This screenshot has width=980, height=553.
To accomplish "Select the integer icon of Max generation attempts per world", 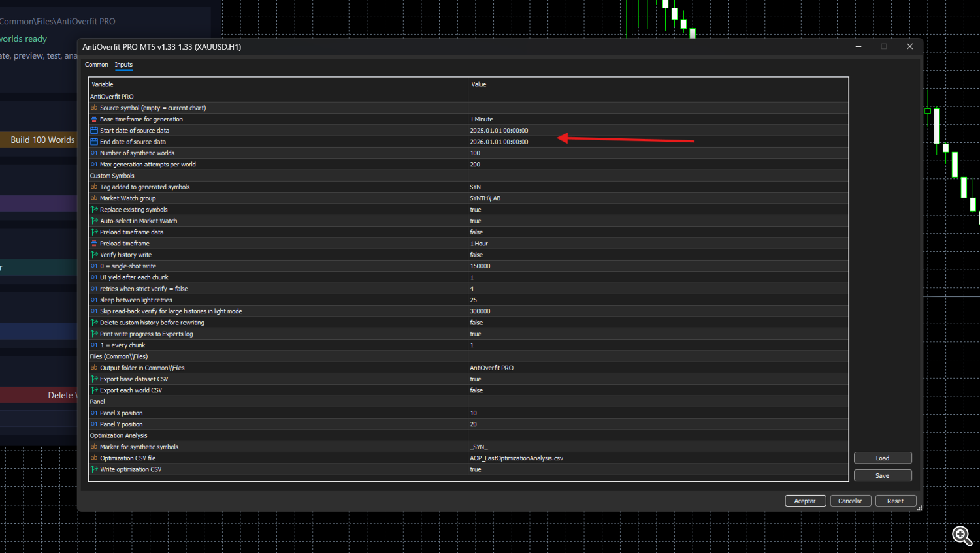I will pyautogui.click(x=94, y=165).
